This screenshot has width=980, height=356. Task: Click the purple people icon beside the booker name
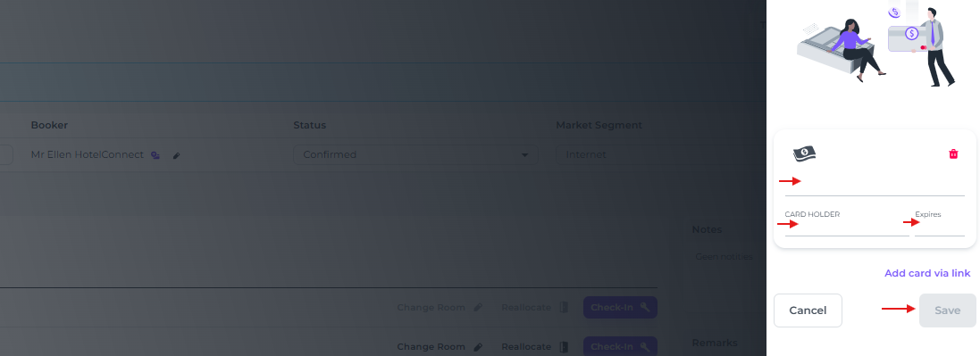pyautogui.click(x=155, y=155)
